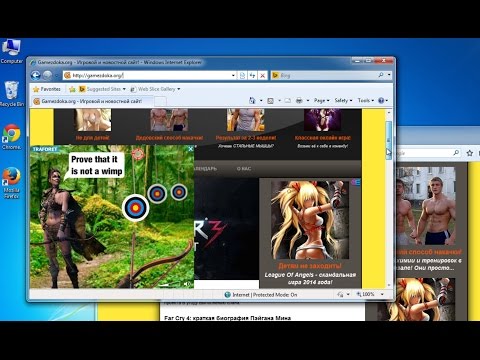
Task: Click the large archery target in the ad
Action: pos(135,208)
